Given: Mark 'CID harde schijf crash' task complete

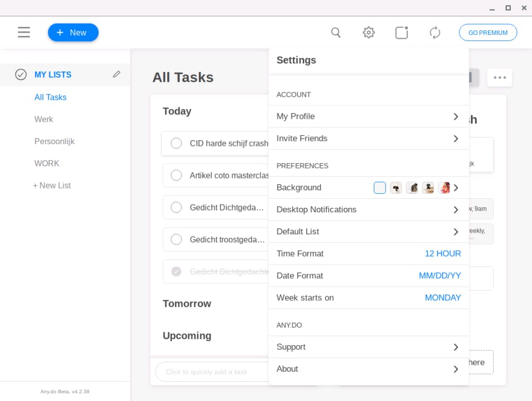Looking at the screenshot, I should (x=176, y=143).
